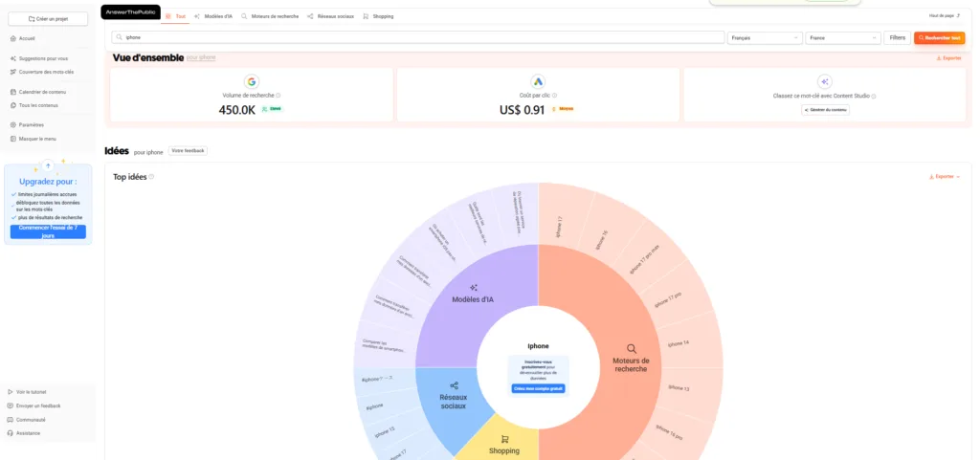Click info icon beside Coût par clic

point(554,96)
